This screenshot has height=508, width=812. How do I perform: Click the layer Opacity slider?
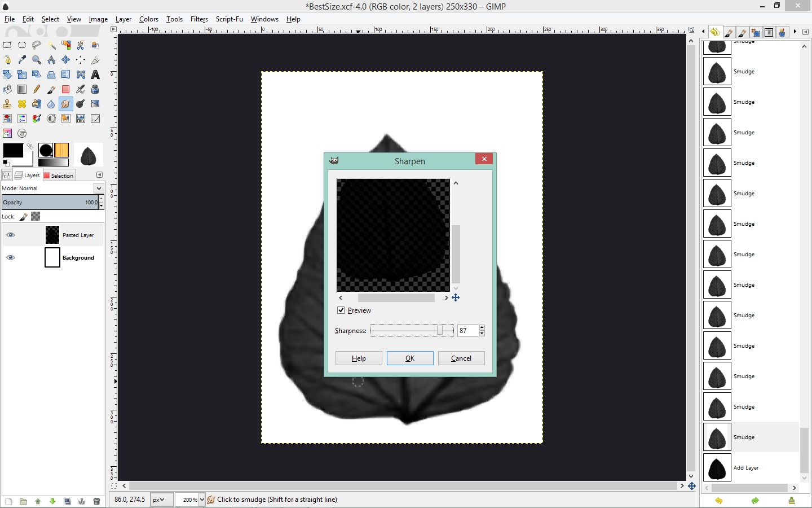50,202
